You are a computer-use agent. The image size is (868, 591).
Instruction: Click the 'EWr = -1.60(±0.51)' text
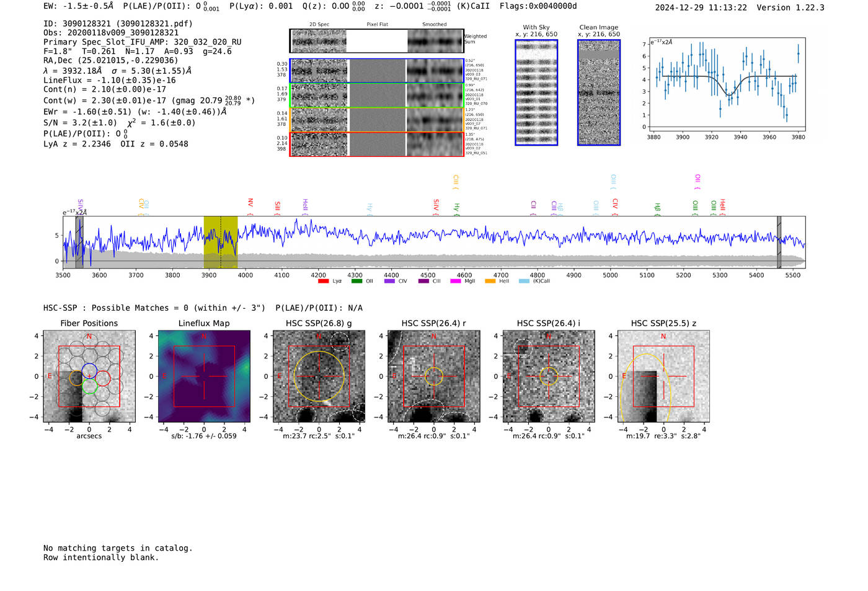coord(87,112)
